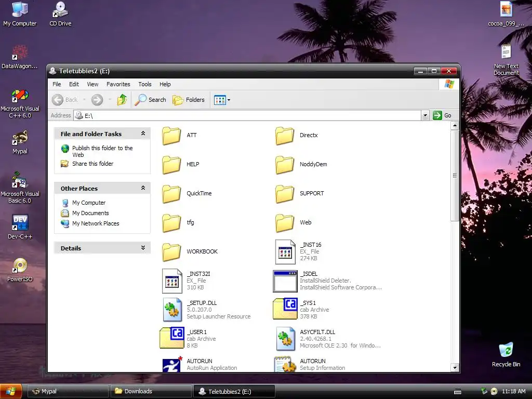Collapse the Other Places panel
The height and width of the screenshot is (399, 532).
click(143, 188)
